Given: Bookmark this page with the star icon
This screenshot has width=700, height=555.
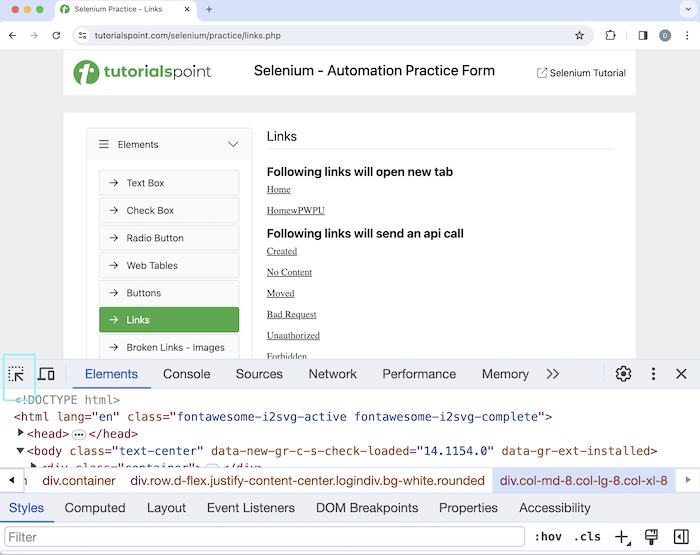Looking at the screenshot, I should [579, 35].
